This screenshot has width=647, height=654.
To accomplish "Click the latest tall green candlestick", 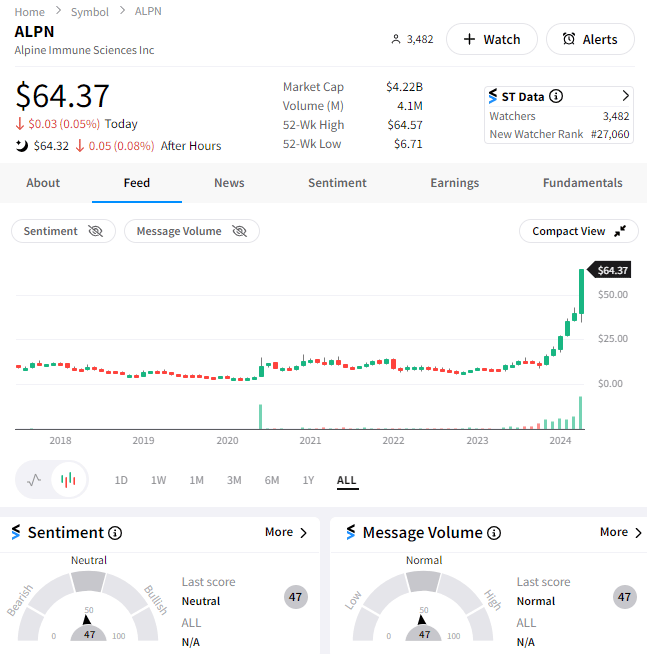I will click(x=581, y=292).
